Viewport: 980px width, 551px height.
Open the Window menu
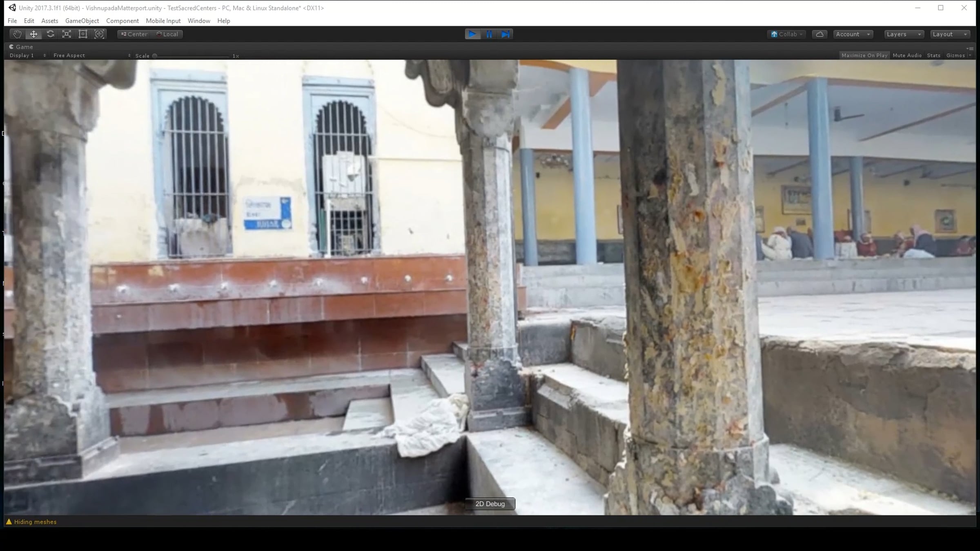[199, 21]
